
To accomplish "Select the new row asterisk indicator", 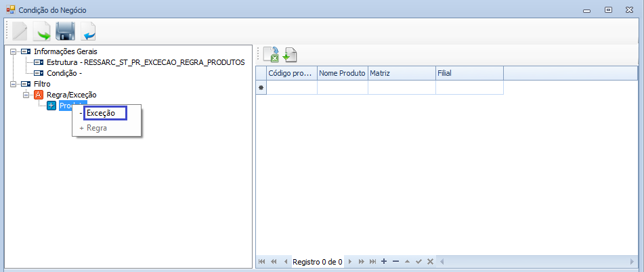I will point(261,87).
